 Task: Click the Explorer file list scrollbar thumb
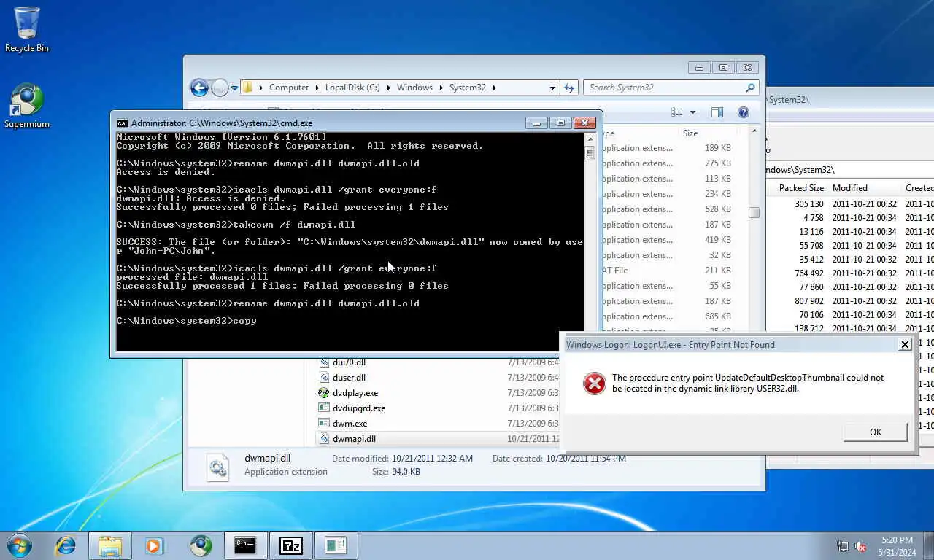coord(754,212)
